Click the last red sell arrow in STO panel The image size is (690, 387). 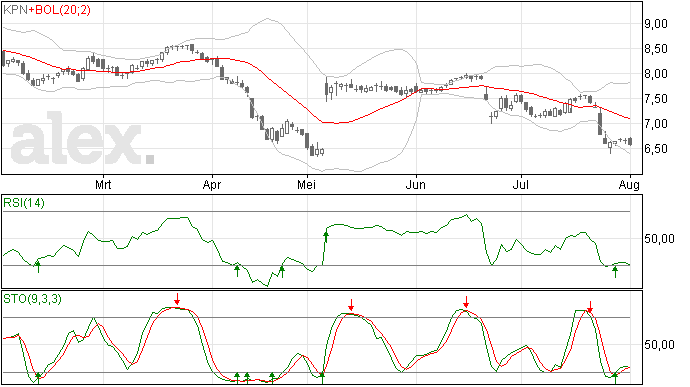[590, 307]
